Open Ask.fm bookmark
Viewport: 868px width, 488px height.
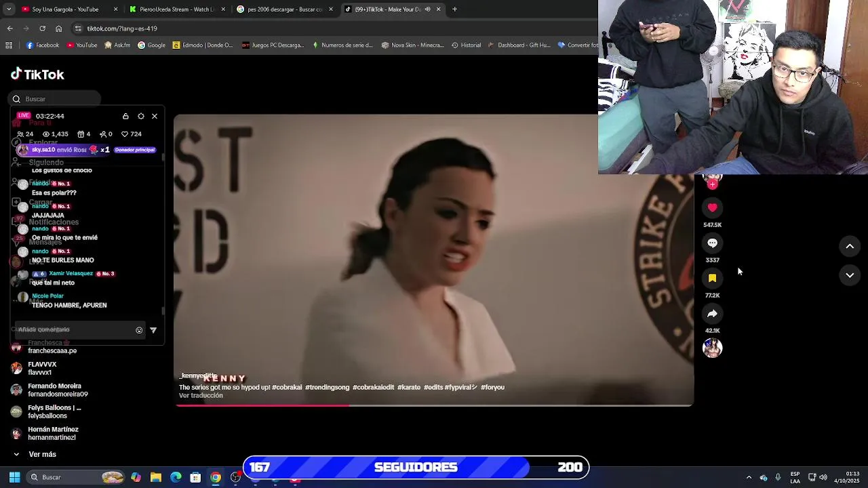(x=117, y=45)
